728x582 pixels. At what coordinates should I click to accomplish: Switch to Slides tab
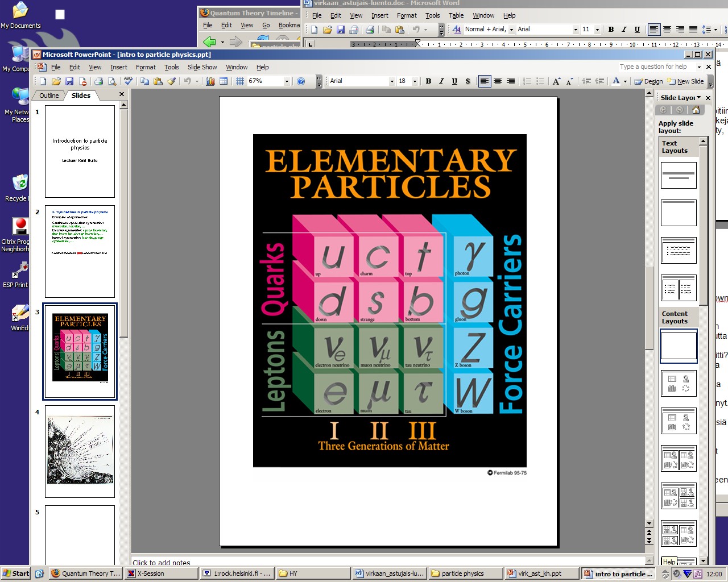pos(81,95)
